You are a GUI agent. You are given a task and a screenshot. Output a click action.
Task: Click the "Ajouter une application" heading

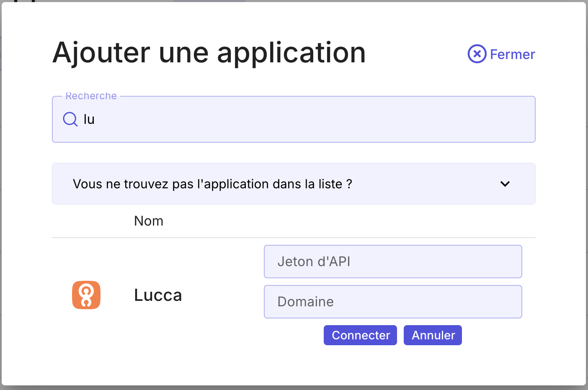click(x=209, y=53)
